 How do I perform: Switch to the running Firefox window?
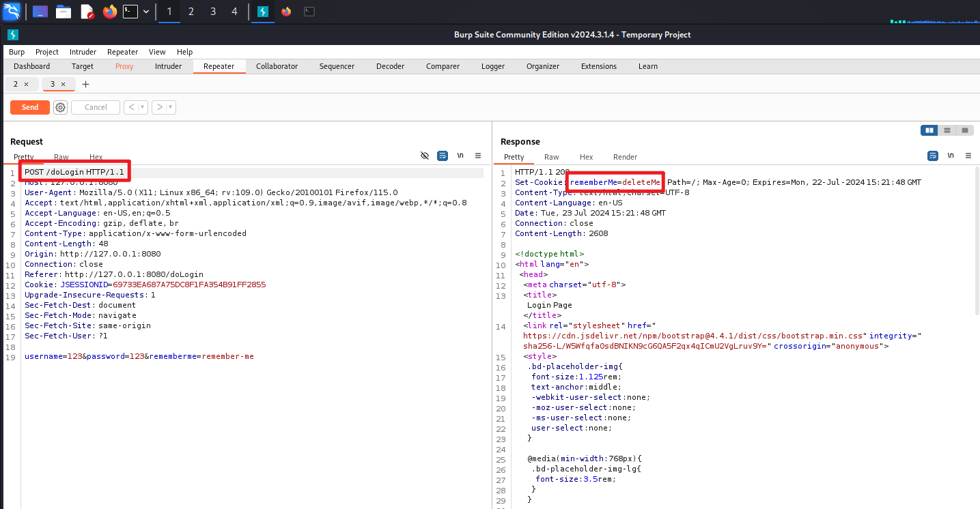click(285, 12)
